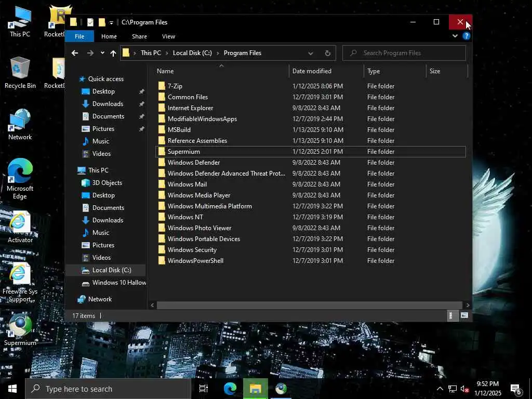The width and height of the screenshot is (532, 399).
Task: Open the Customize Quick Access Toolbar dropdown
Action: tap(111, 23)
